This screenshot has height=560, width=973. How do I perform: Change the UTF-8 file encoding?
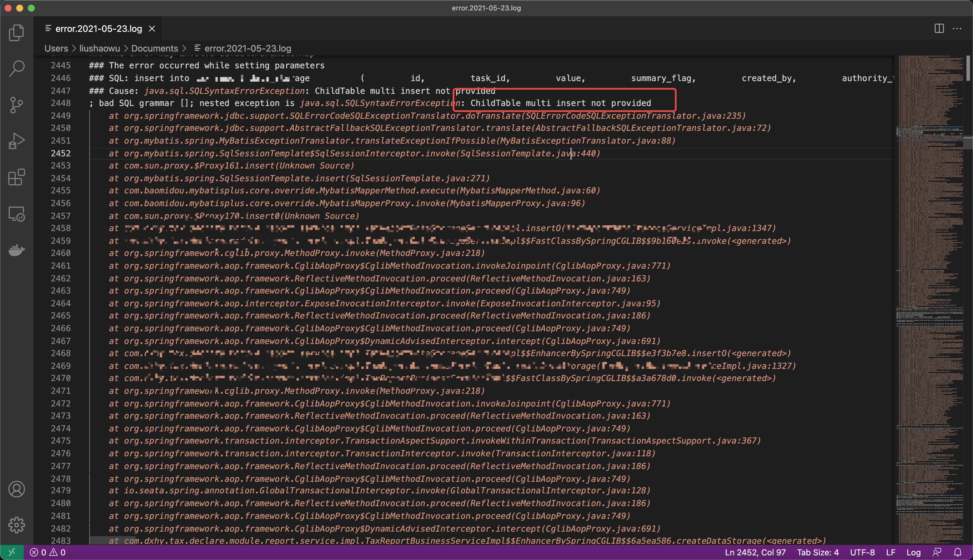coord(862,552)
